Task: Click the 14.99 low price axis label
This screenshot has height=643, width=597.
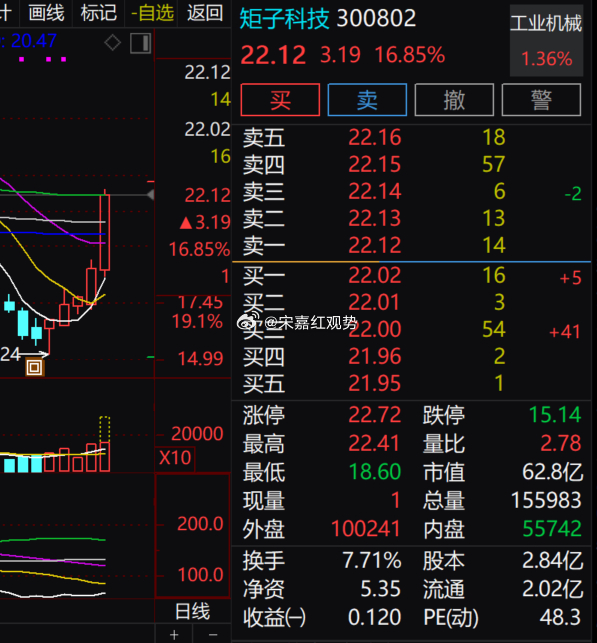Action: click(x=201, y=359)
